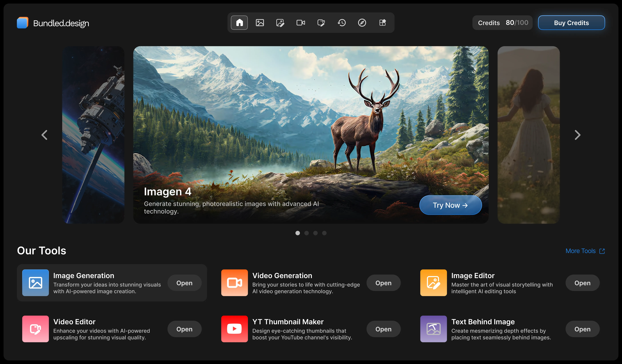Click the purple Text Behind Image icon
The width and height of the screenshot is (622, 364).
(x=433, y=329)
